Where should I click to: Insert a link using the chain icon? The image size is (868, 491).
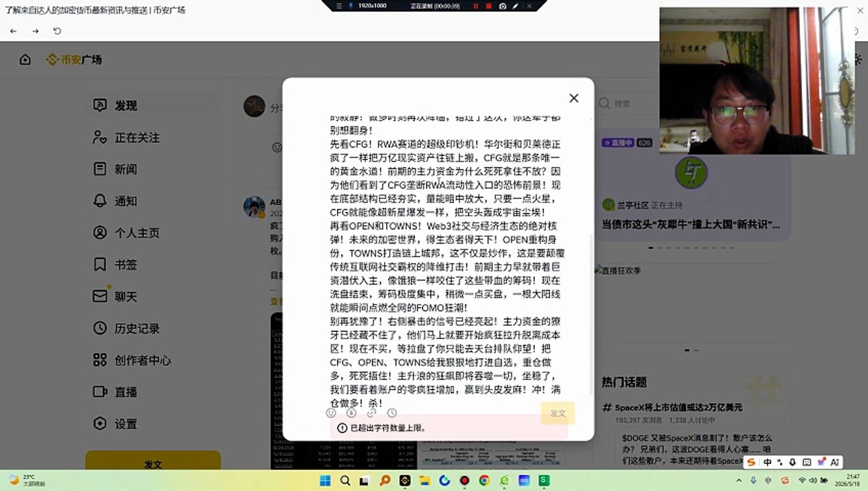tap(371, 413)
